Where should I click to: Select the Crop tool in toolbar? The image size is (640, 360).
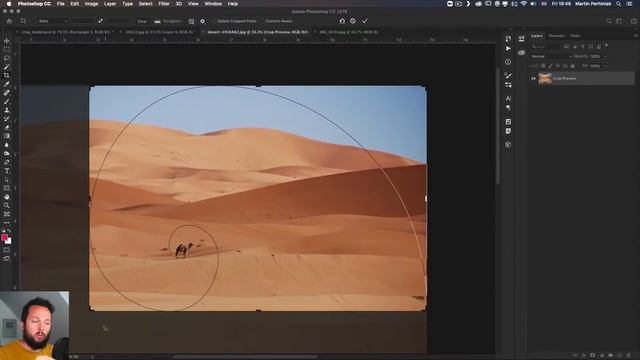pos(7,76)
